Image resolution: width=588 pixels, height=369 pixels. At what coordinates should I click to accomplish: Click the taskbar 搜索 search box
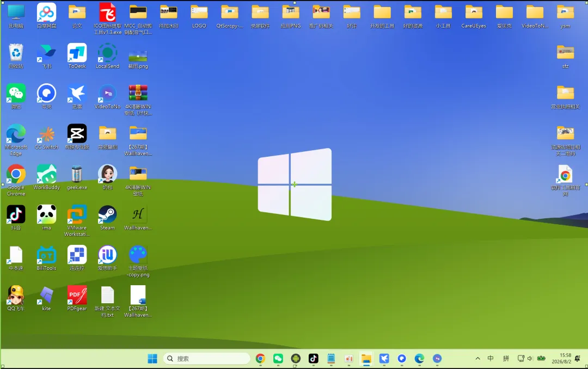(x=207, y=359)
